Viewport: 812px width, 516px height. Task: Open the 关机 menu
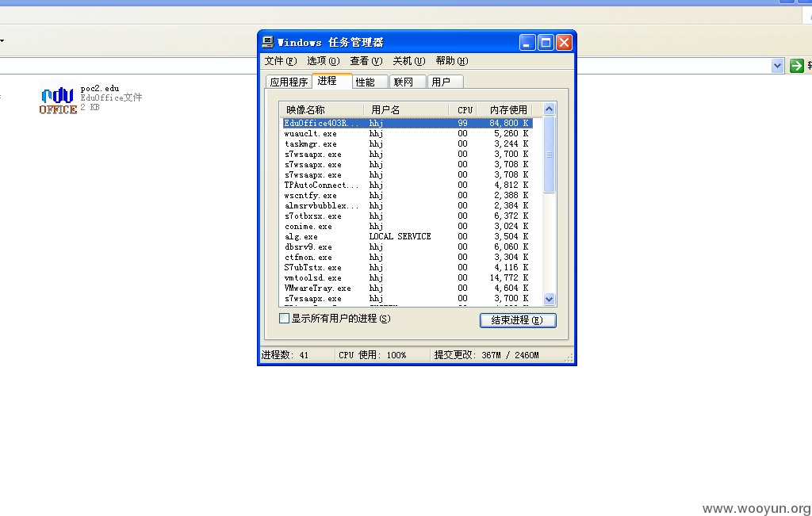[x=408, y=61]
